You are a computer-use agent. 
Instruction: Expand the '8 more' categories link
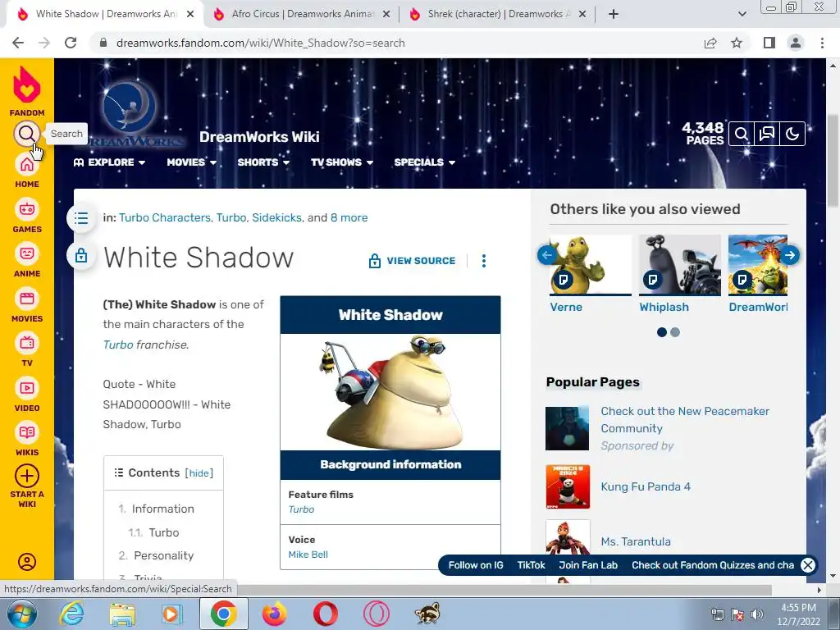pos(349,218)
